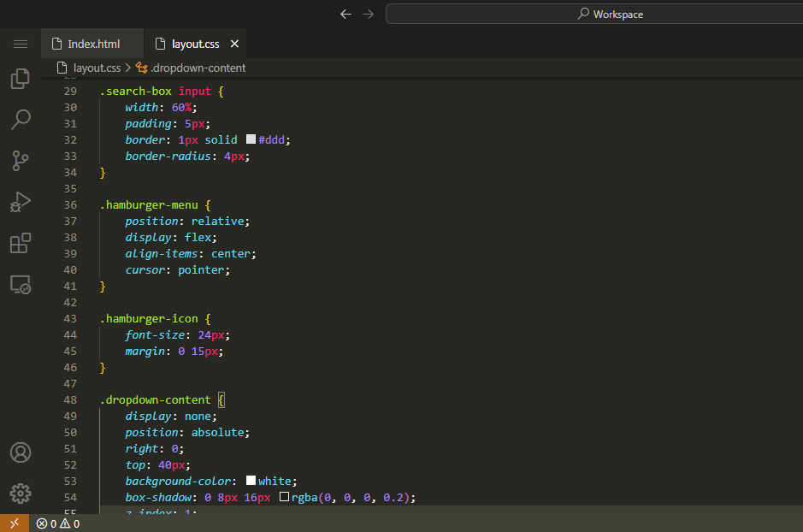Toggle the hamburger application menu
Screen dimensions: 803x532
click(21, 44)
